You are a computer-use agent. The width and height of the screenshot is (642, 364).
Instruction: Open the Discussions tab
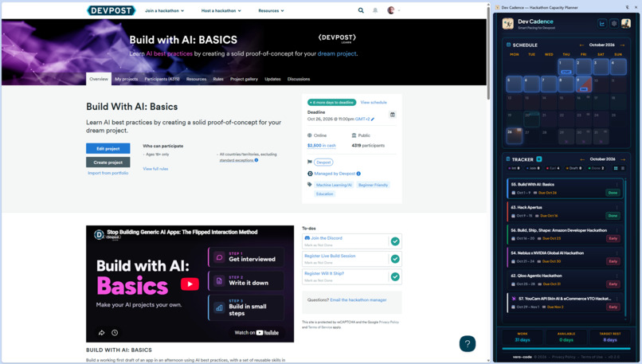299,79
